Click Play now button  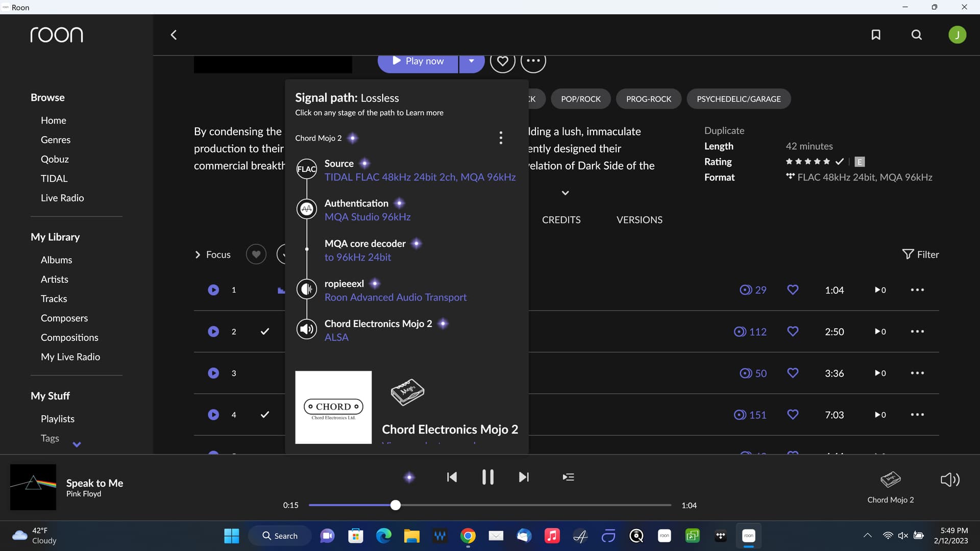(418, 61)
